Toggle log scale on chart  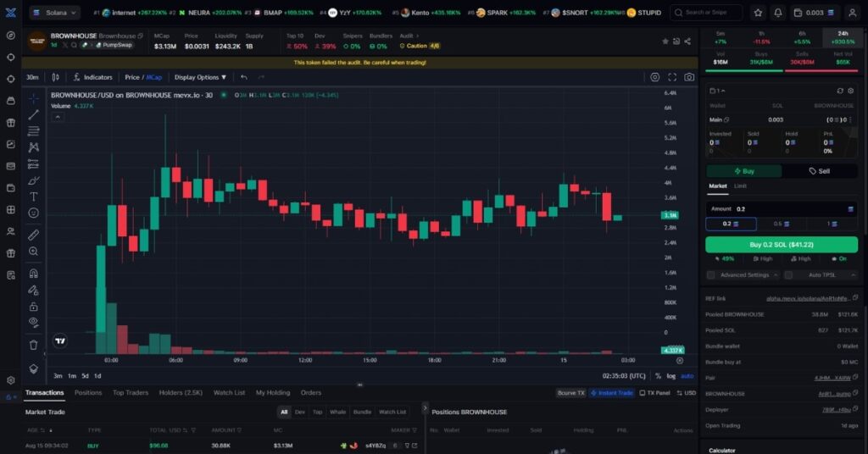click(671, 376)
